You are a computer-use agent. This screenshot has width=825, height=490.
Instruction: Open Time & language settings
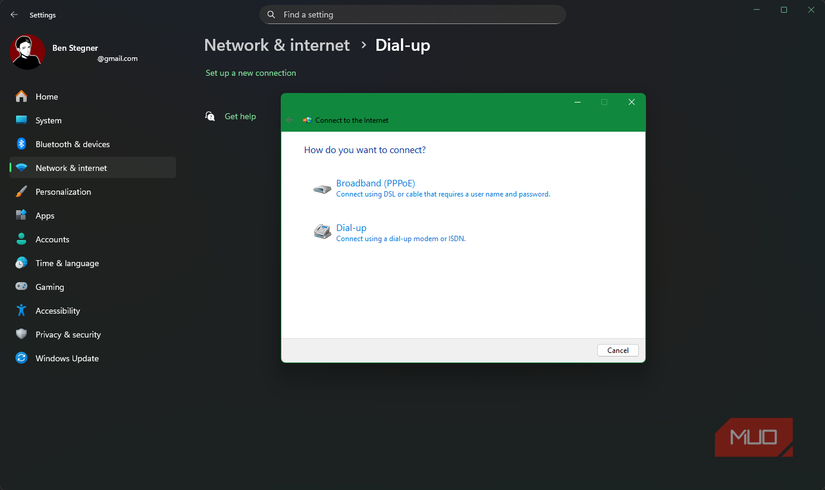tap(67, 263)
